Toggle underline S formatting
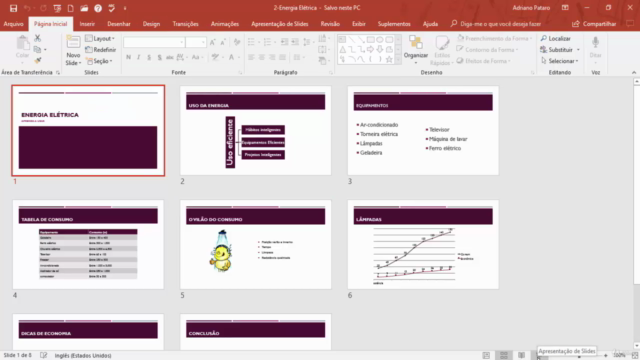 coord(149,57)
